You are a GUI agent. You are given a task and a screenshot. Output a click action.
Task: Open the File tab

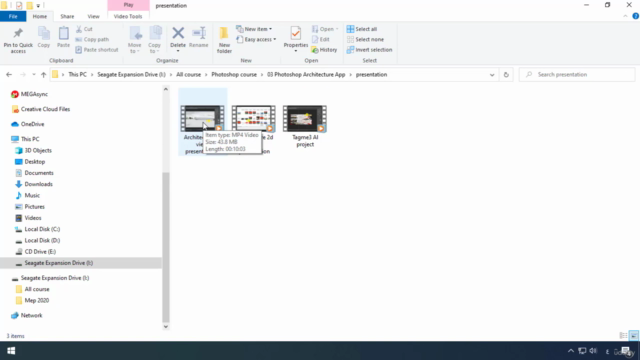click(13, 16)
